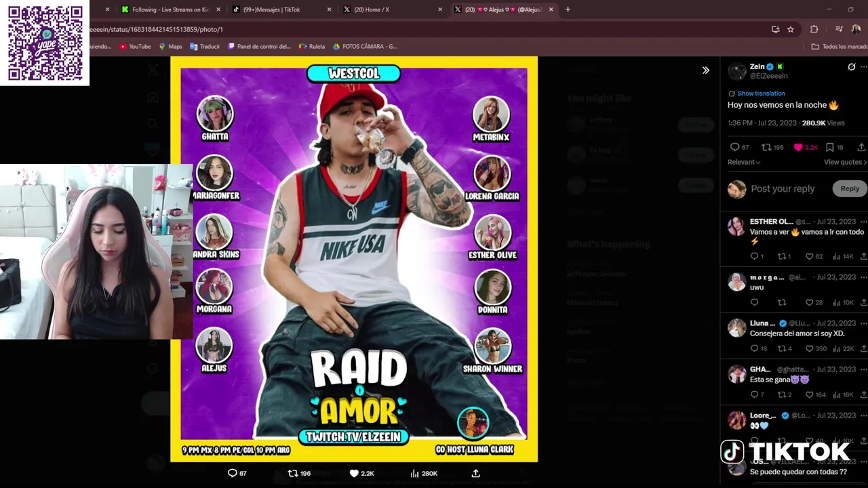Like Ghatta's reply with 164 likes
This screenshot has height=488, width=868.
coord(809,394)
